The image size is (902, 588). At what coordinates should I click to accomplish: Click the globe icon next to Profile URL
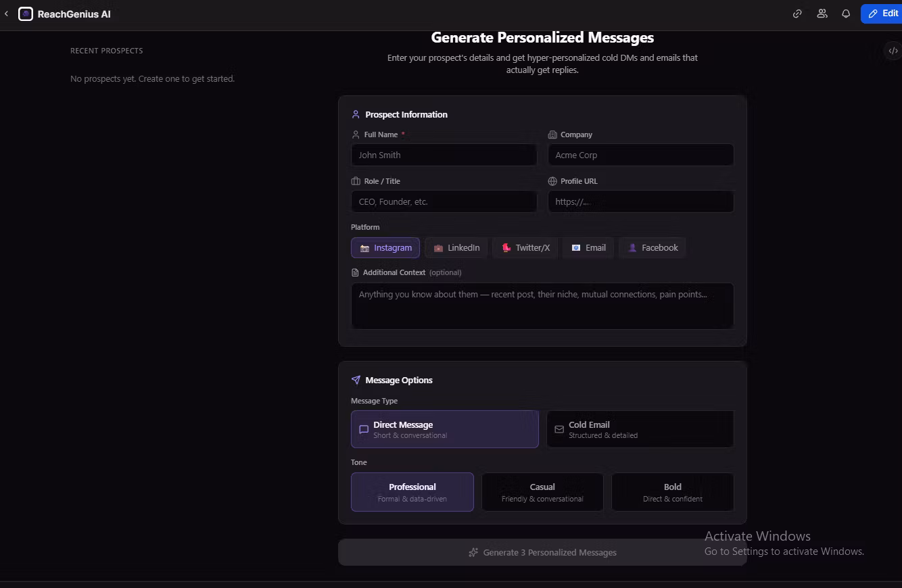552,181
